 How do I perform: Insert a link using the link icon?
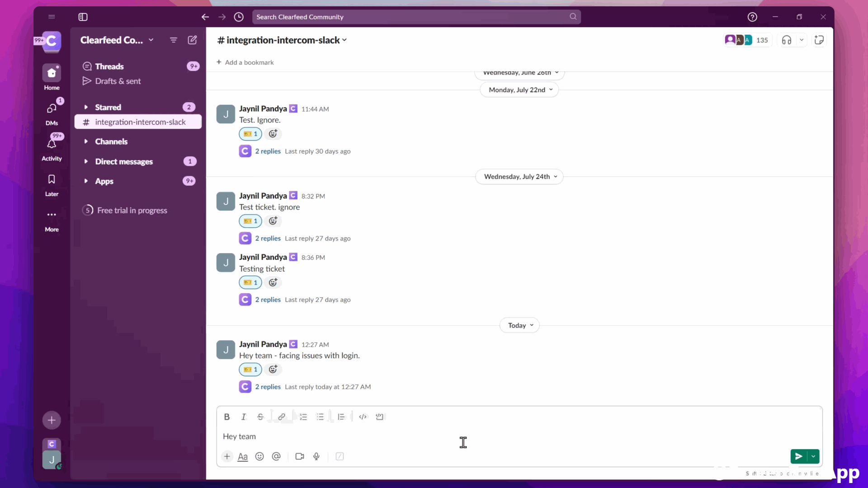(281, 417)
